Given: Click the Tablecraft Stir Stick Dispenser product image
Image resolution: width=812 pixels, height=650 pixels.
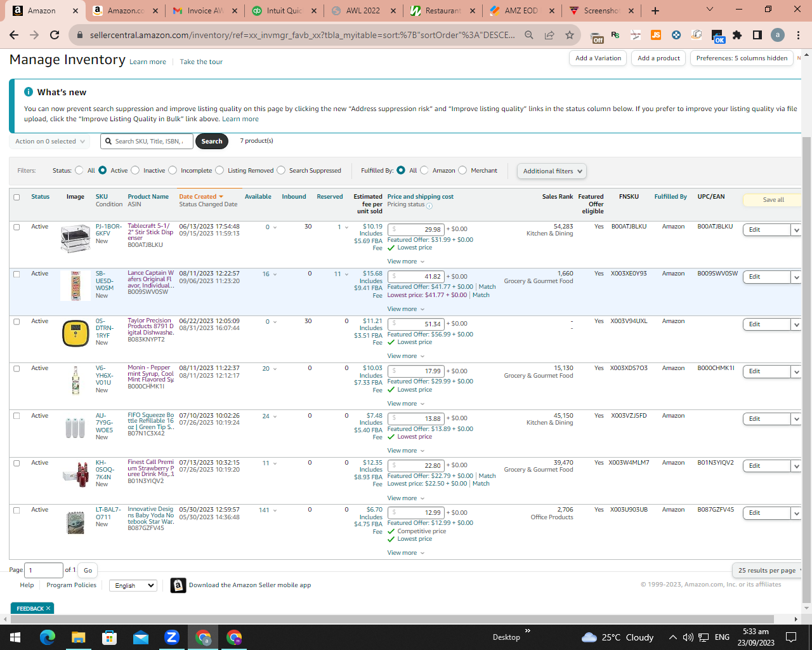Looking at the screenshot, I should (75, 239).
